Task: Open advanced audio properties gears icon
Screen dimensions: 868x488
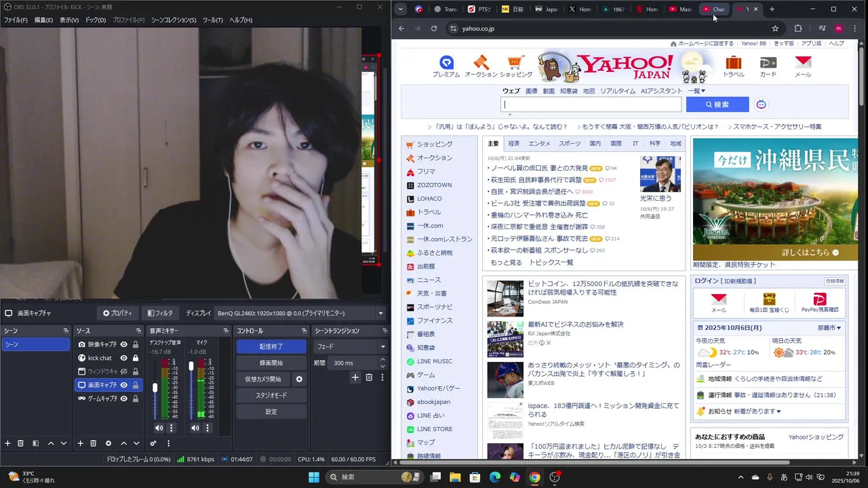Action: click(153, 443)
